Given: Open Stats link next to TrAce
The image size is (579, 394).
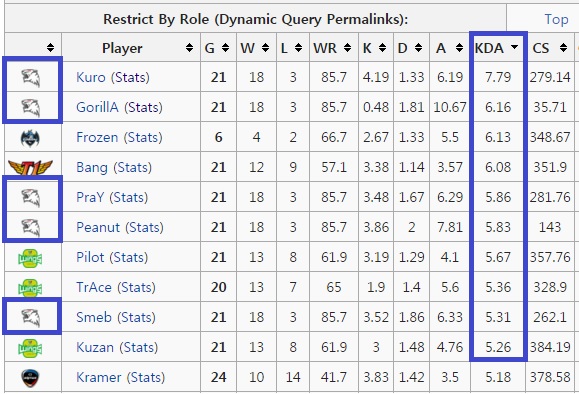Looking at the screenshot, I should pos(136,287).
